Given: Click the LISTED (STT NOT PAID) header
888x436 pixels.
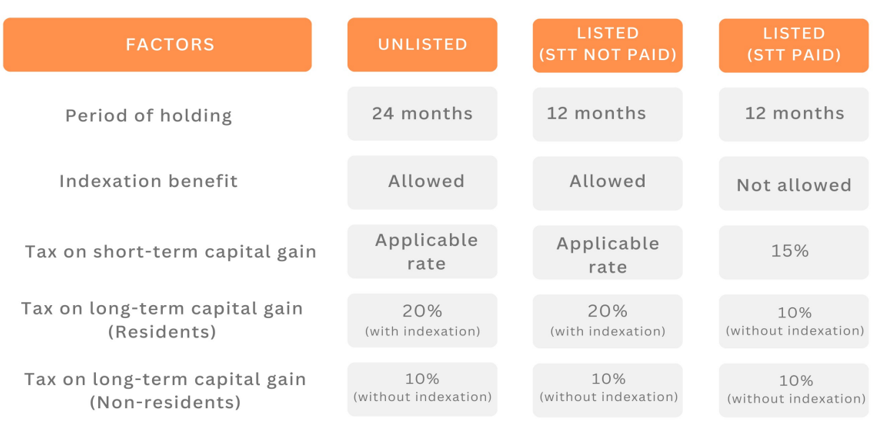Looking at the screenshot, I should pyautogui.click(x=607, y=45).
